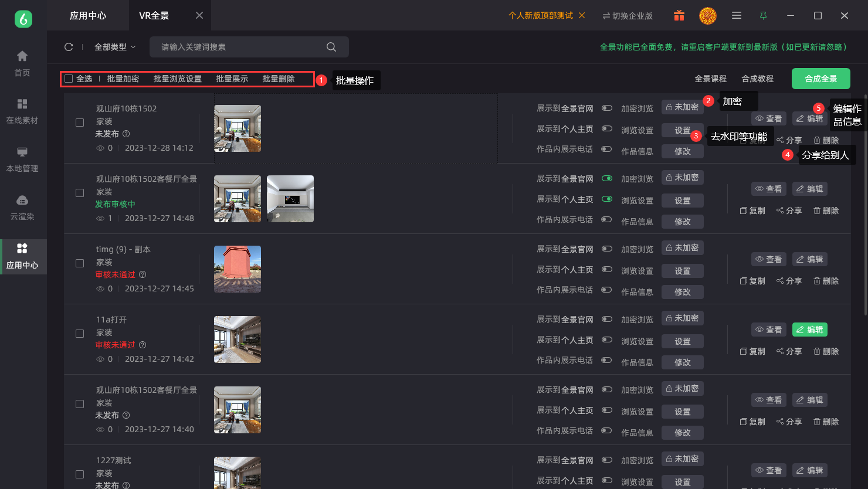868x489 pixels.
Task: Click the refresh icon beside 全部类型
Action: pyautogui.click(x=69, y=47)
